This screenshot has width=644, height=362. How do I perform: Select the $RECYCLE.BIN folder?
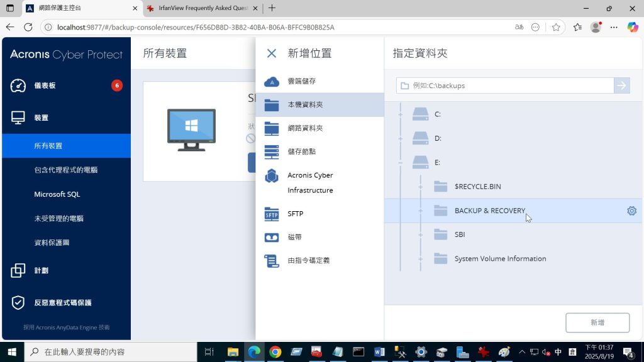[x=477, y=187]
